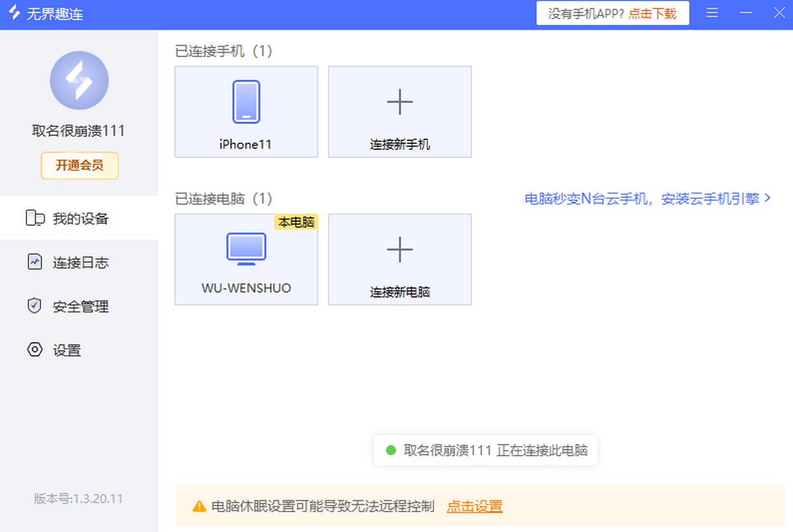Expand the chevron after 安装云手机引擎
The image size is (793, 532).
tap(767, 198)
